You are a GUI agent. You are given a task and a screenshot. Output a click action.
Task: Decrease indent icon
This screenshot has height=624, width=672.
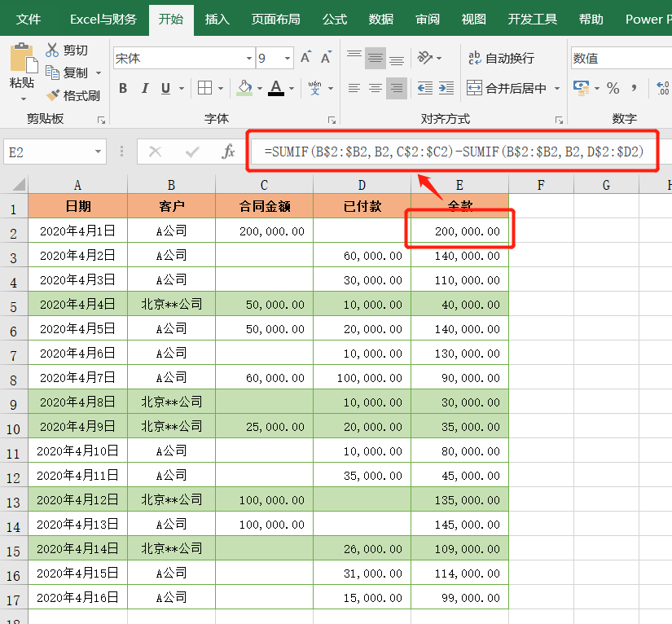click(425, 88)
